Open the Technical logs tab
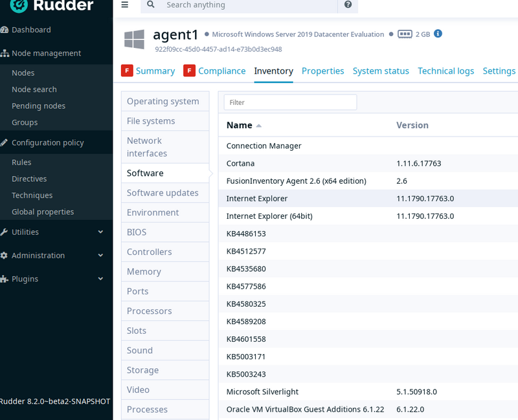 tap(445, 71)
